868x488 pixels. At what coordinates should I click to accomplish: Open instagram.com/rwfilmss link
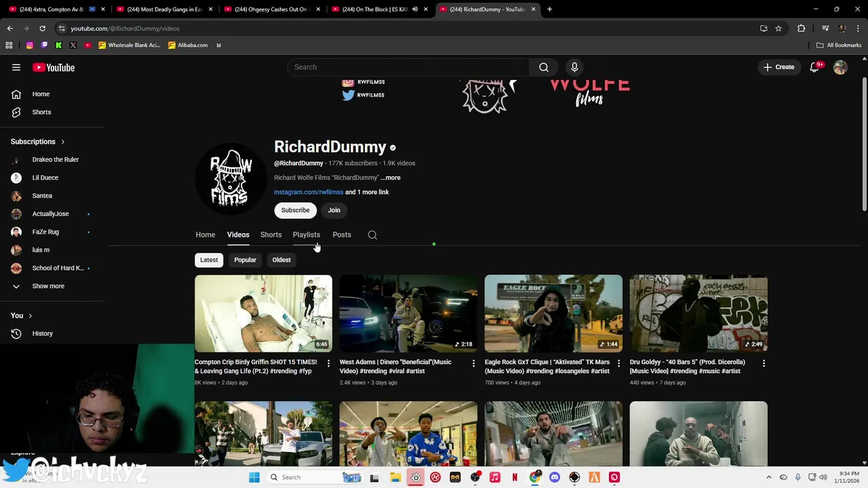pos(309,192)
